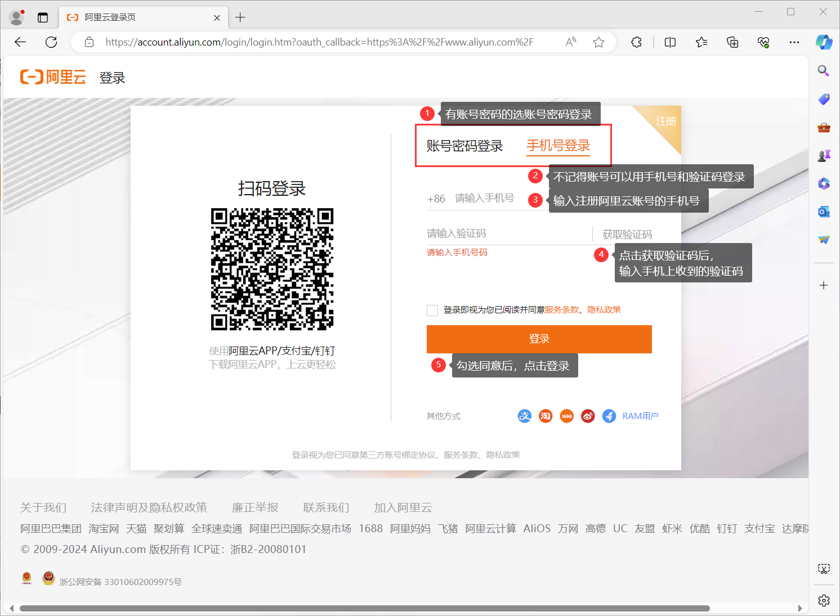The width and height of the screenshot is (840, 616).
Task: Click the Taobao login icon
Action: 546,416
